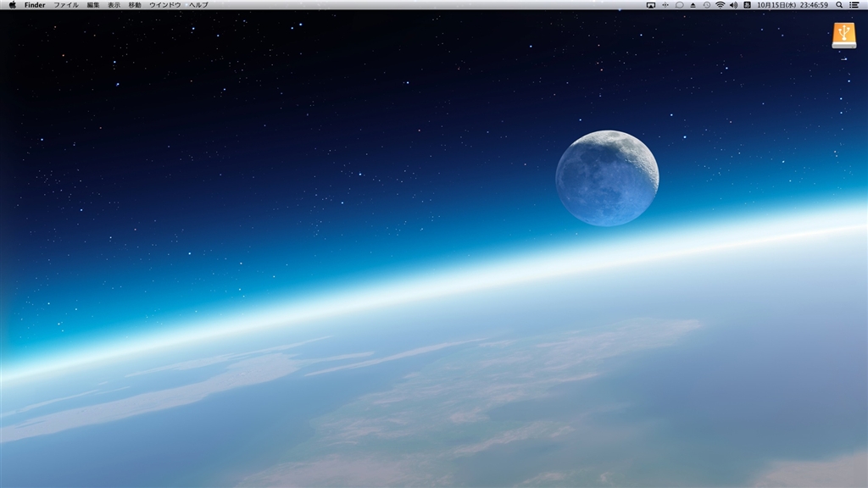
Task: Open the Time Machine clock icon
Action: click(x=706, y=5)
